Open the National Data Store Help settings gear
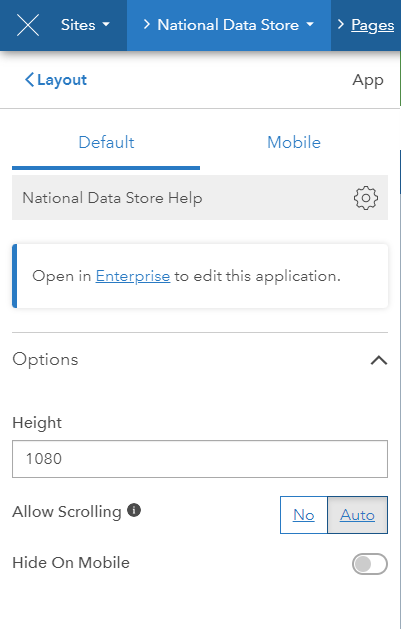 (365, 198)
